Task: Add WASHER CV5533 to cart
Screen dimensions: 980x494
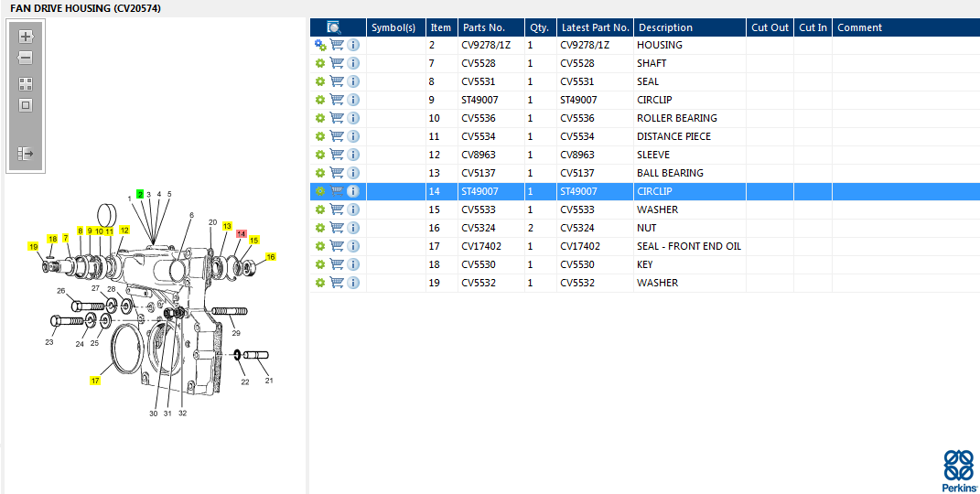Action: (337, 209)
